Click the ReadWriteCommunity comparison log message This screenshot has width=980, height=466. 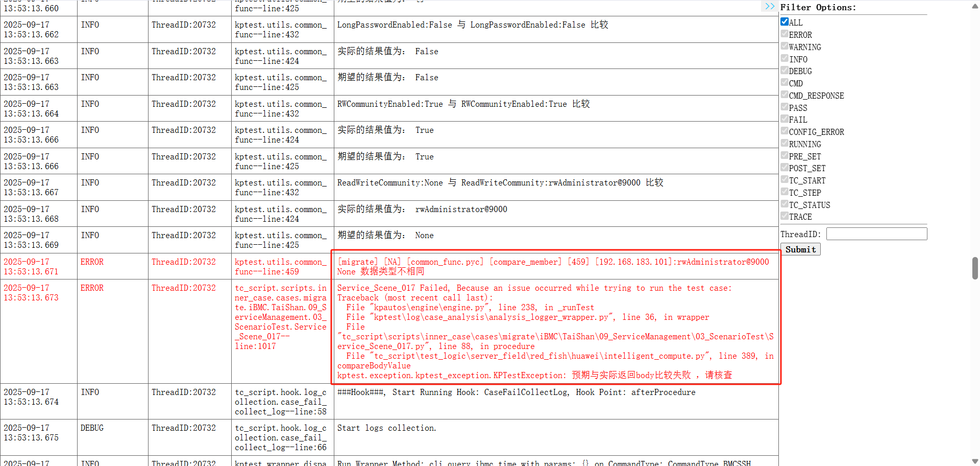(x=500, y=183)
